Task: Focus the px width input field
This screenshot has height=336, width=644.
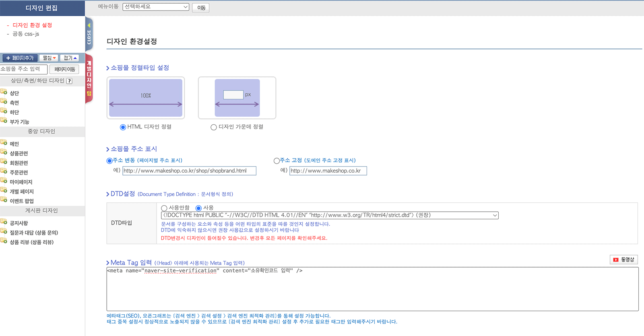Action: click(x=233, y=95)
